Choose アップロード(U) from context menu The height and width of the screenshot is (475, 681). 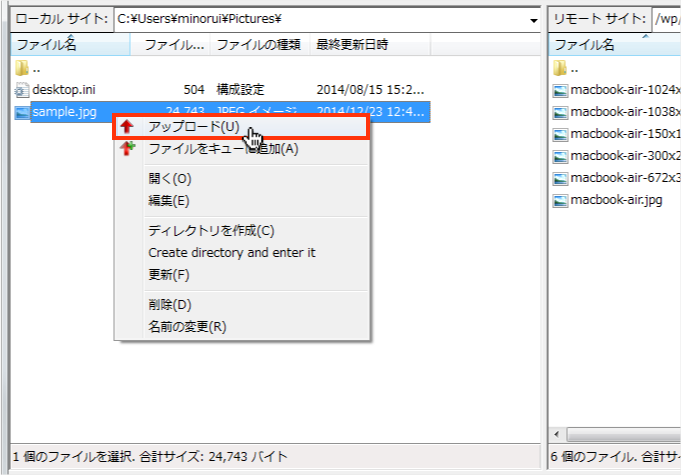(241, 127)
